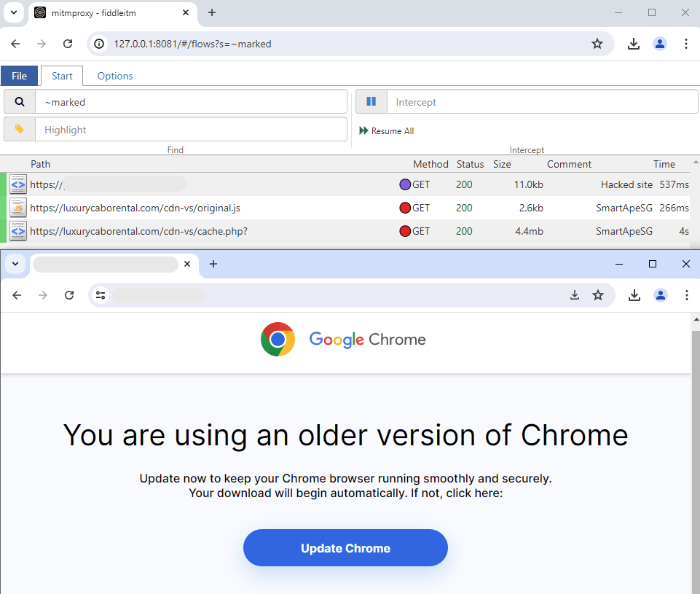Switch to the Start tab

[x=62, y=76]
